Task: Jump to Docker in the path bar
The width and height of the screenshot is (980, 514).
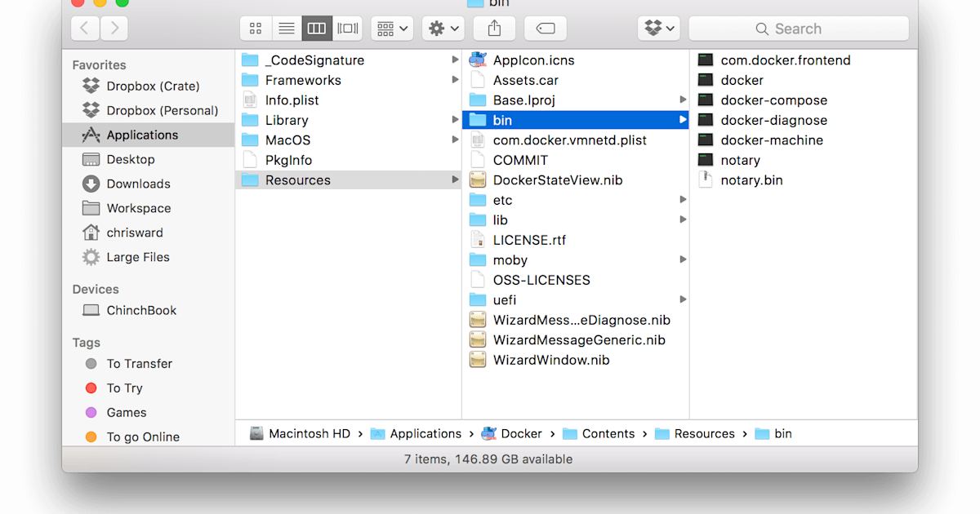Action: click(511, 434)
